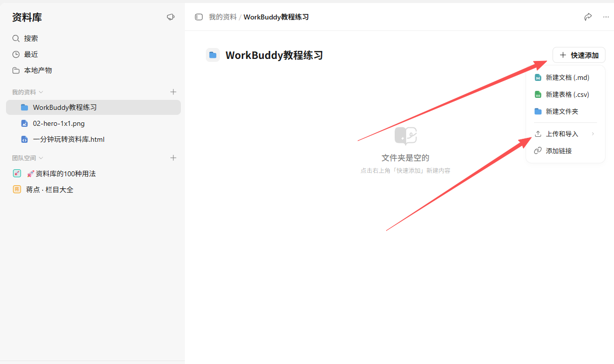The image size is (614, 364).
Task: Click the folder icon beside 本地产物
Action: coord(16,70)
